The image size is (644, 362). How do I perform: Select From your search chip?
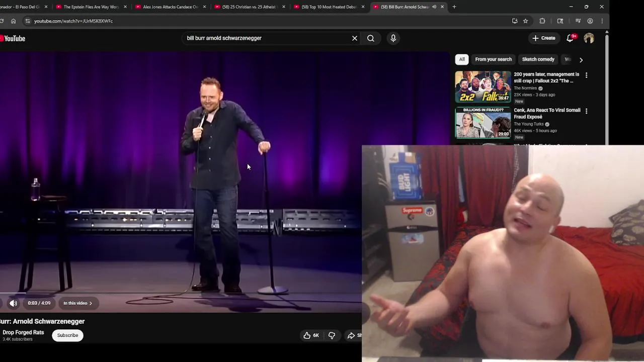tap(494, 59)
